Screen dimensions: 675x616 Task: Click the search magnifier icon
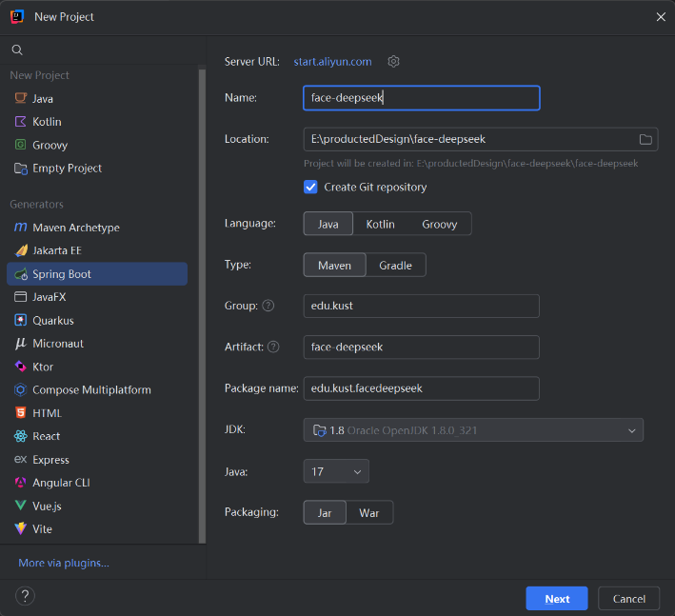[x=17, y=50]
